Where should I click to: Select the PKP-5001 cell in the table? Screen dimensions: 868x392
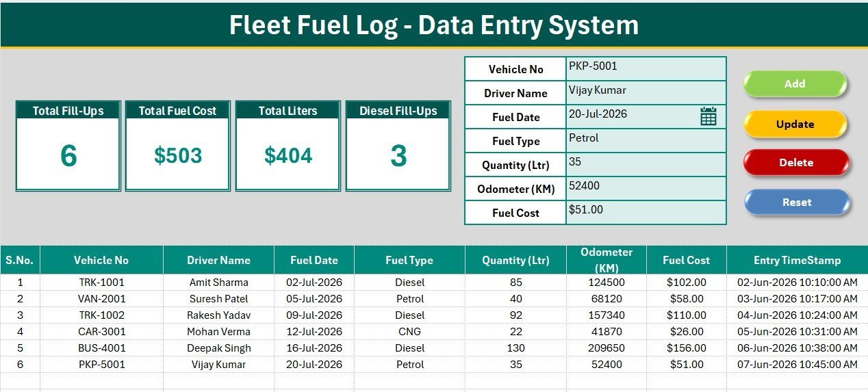click(101, 364)
